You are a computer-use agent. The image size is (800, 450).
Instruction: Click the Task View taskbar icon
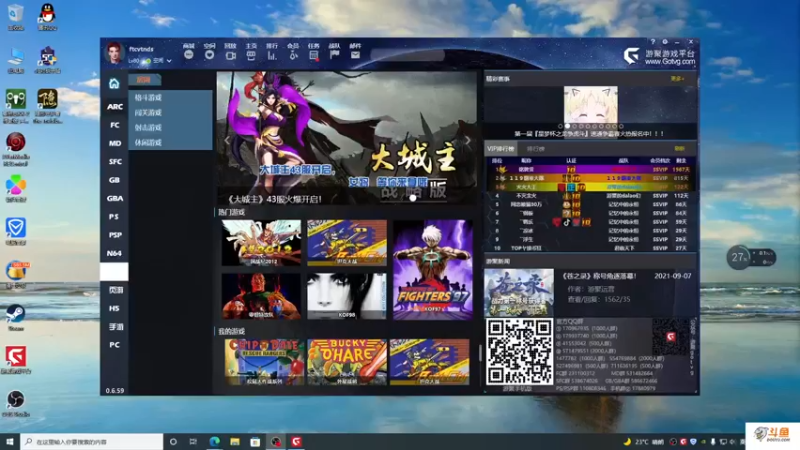193,441
